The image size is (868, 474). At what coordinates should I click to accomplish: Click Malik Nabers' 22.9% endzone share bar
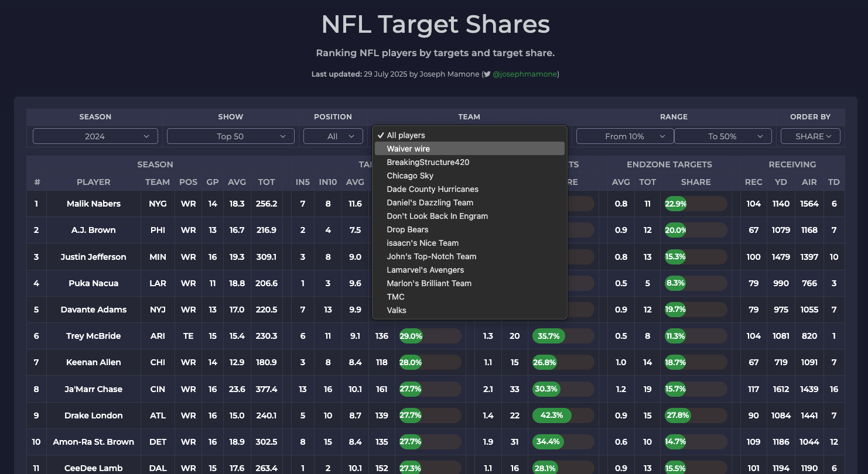pyautogui.click(x=696, y=204)
